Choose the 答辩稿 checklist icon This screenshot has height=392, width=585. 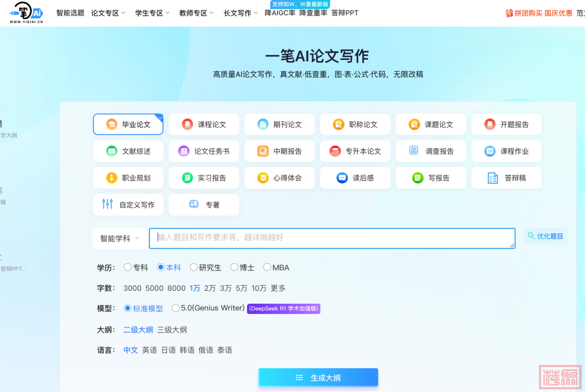click(x=492, y=178)
